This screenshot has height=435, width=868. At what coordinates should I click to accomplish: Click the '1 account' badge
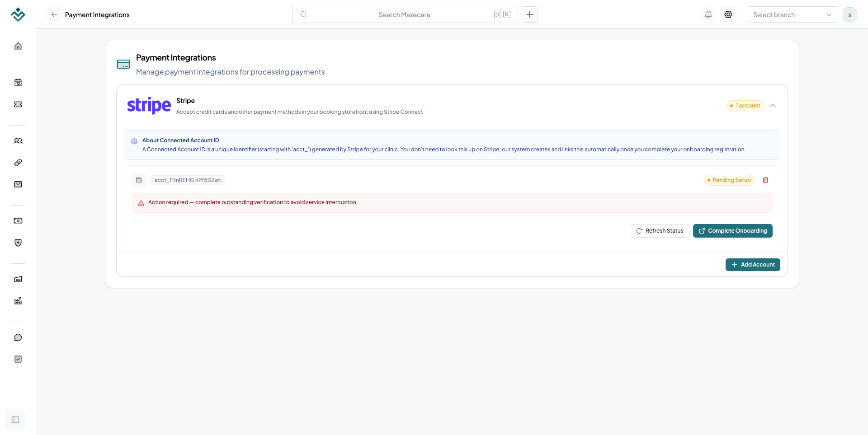745,106
